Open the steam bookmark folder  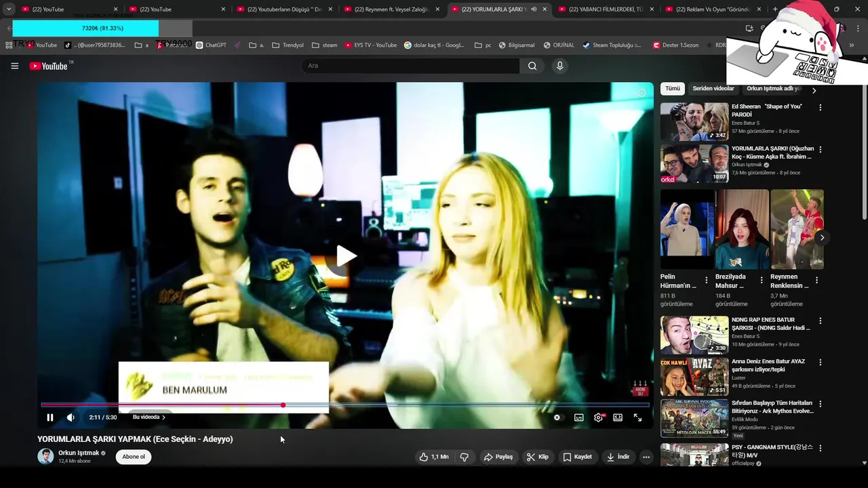[324, 45]
